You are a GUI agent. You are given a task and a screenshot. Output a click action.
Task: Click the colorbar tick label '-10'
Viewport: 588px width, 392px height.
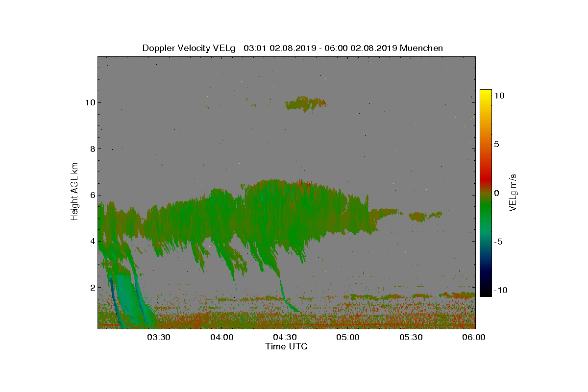[501, 290]
